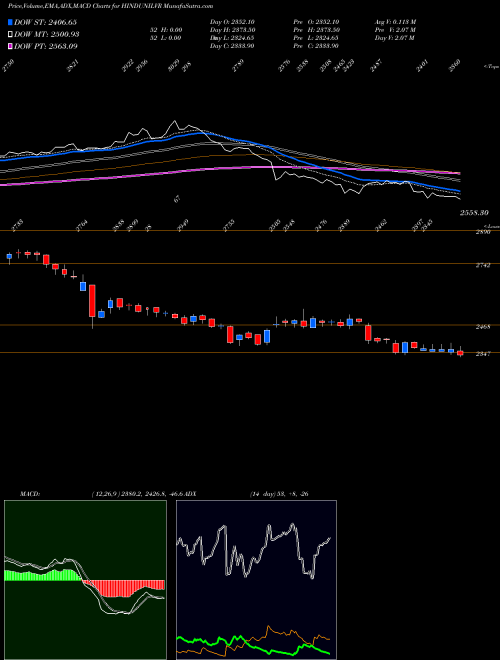
Task: Click the magenta DOW PT legend swatch
Action: [11, 46]
